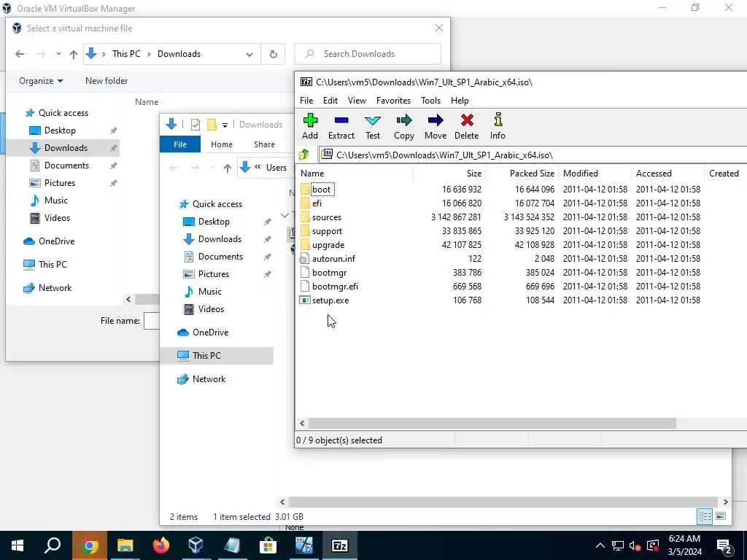This screenshot has height=560, width=747.
Task: Select Downloads in Explorer navigation pane
Action: click(220, 239)
